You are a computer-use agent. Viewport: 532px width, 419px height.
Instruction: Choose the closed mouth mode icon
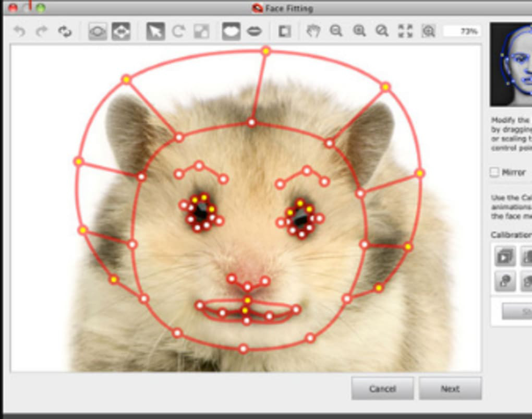point(232,31)
